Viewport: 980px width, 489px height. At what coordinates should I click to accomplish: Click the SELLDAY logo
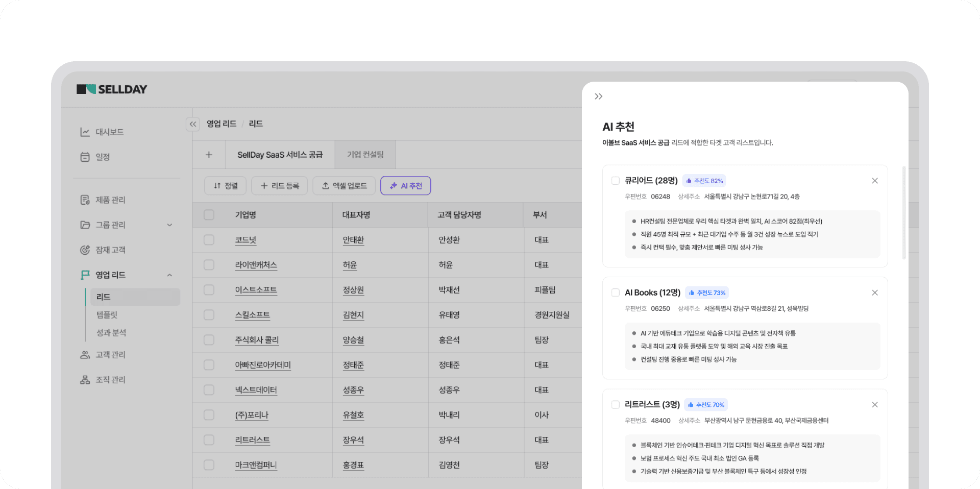coord(112,89)
